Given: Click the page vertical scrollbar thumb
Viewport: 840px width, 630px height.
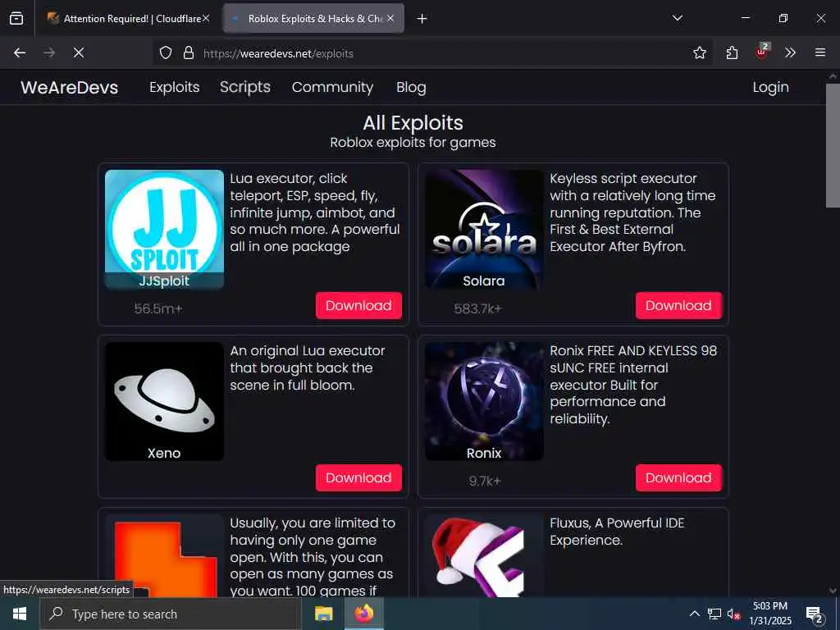Looking at the screenshot, I should pyautogui.click(x=833, y=146).
